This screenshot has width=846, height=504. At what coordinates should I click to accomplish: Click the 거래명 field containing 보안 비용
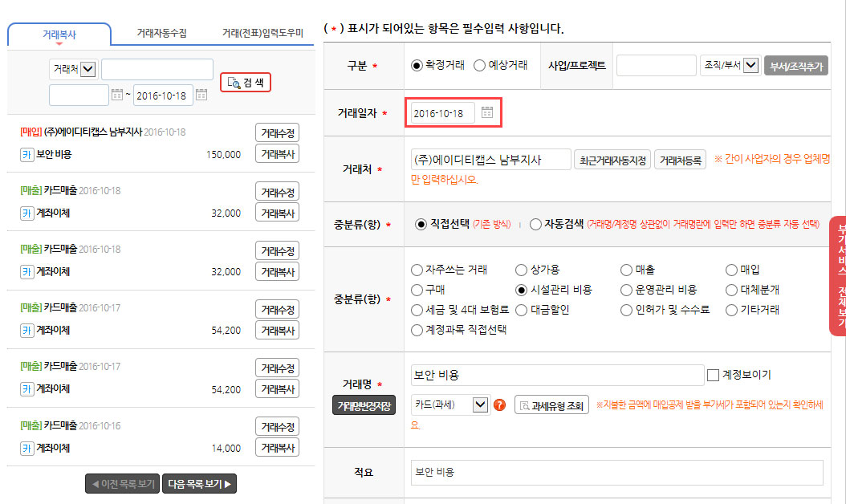[557, 375]
